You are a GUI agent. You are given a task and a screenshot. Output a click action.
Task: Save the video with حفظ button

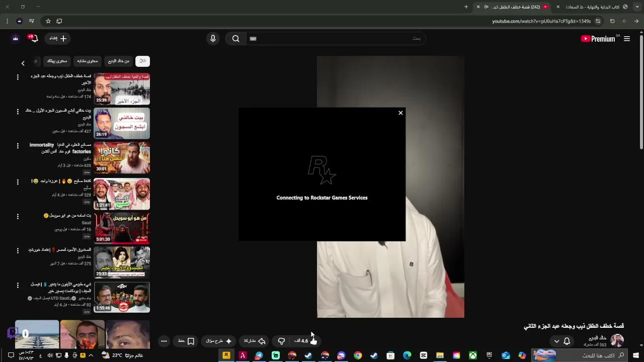coord(186,341)
